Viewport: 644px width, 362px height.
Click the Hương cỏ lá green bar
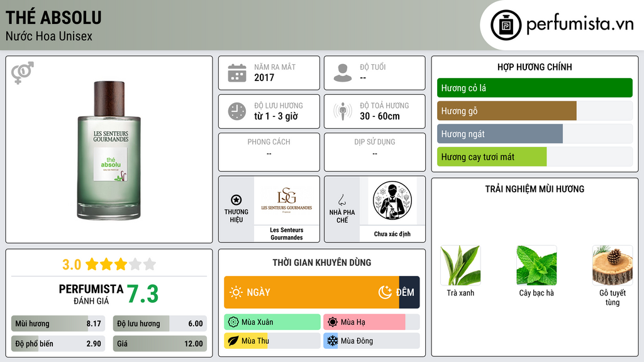coord(535,88)
